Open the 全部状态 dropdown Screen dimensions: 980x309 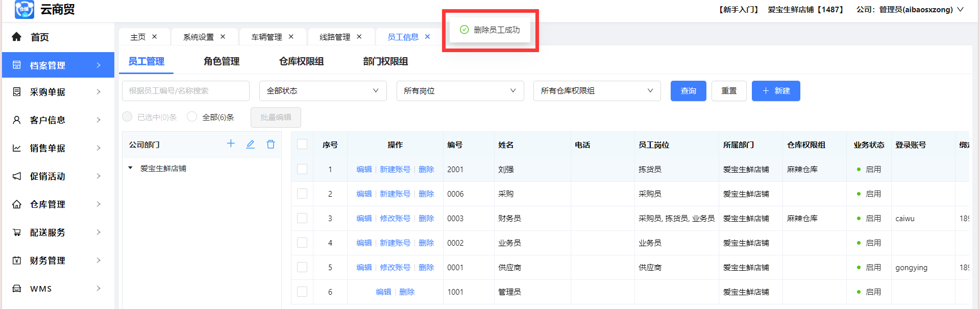[x=323, y=91]
